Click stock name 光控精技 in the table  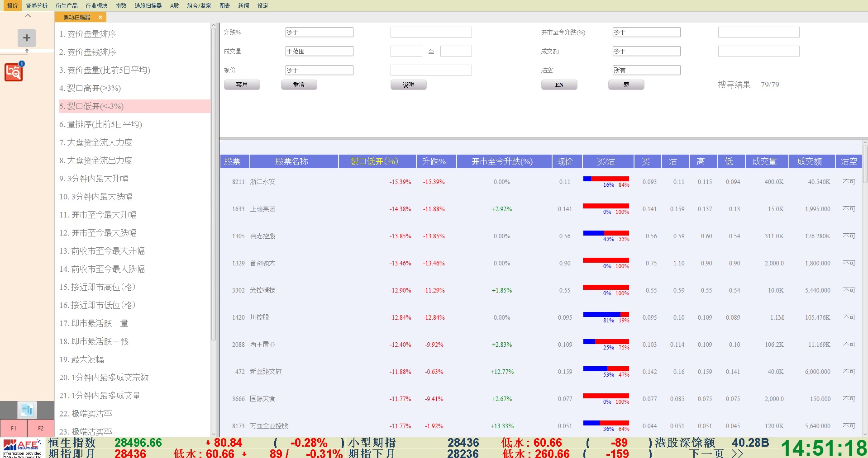263,290
